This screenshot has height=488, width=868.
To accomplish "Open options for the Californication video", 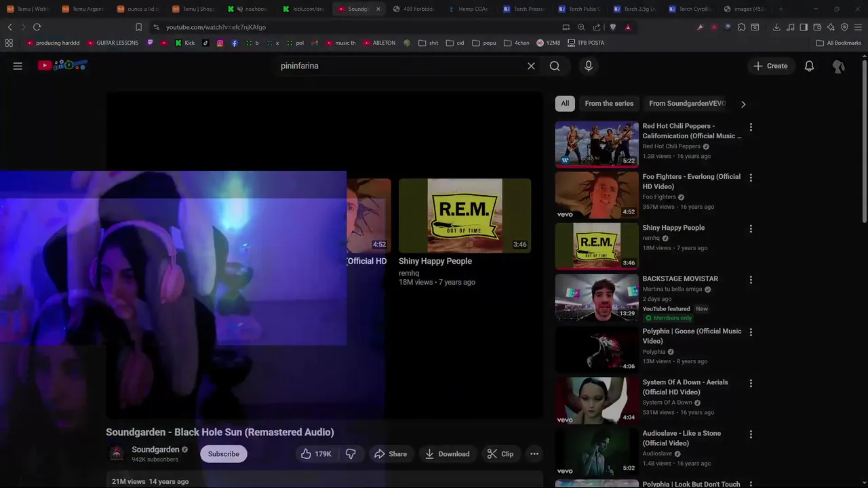I will pyautogui.click(x=751, y=127).
